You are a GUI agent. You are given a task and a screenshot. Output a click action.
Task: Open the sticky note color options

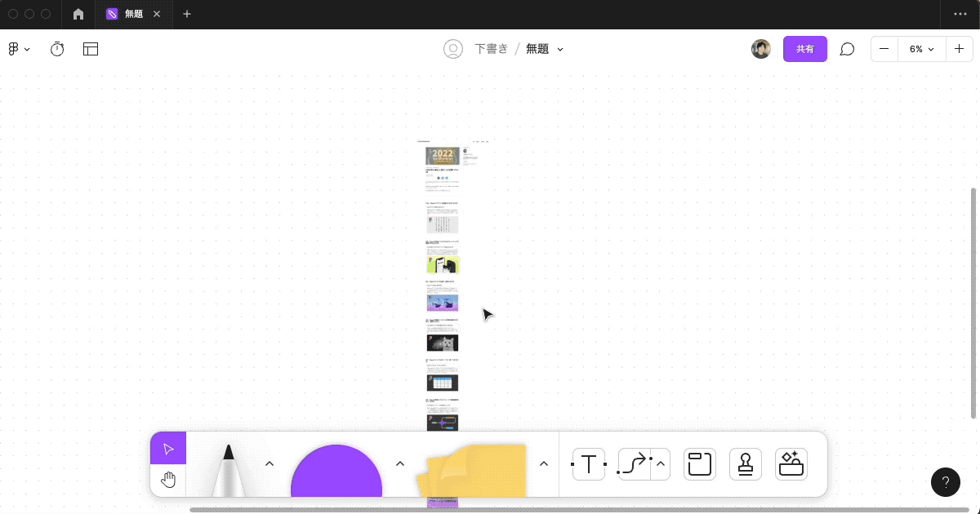click(x=543, y=463)
